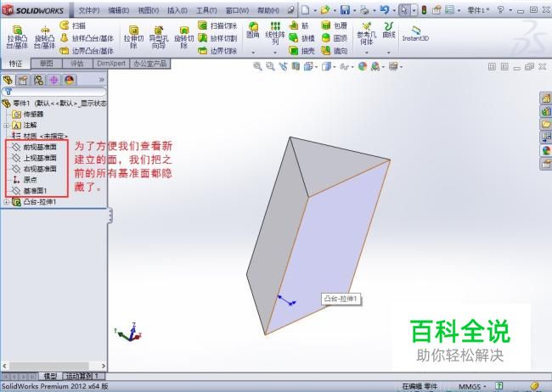Select the 边界凸台/基体 boundary boss tool
This screenshot has width=552, height=392.
click(x=87, y=51)
